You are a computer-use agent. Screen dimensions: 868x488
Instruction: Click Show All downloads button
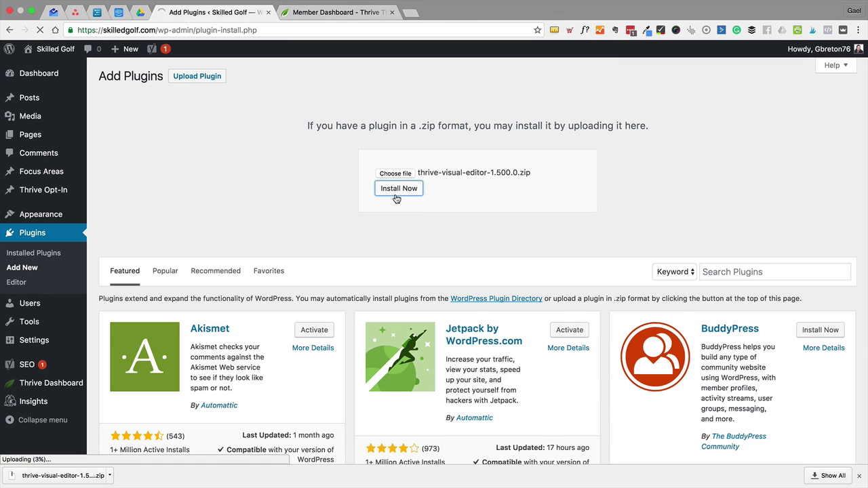coord(829,475)
